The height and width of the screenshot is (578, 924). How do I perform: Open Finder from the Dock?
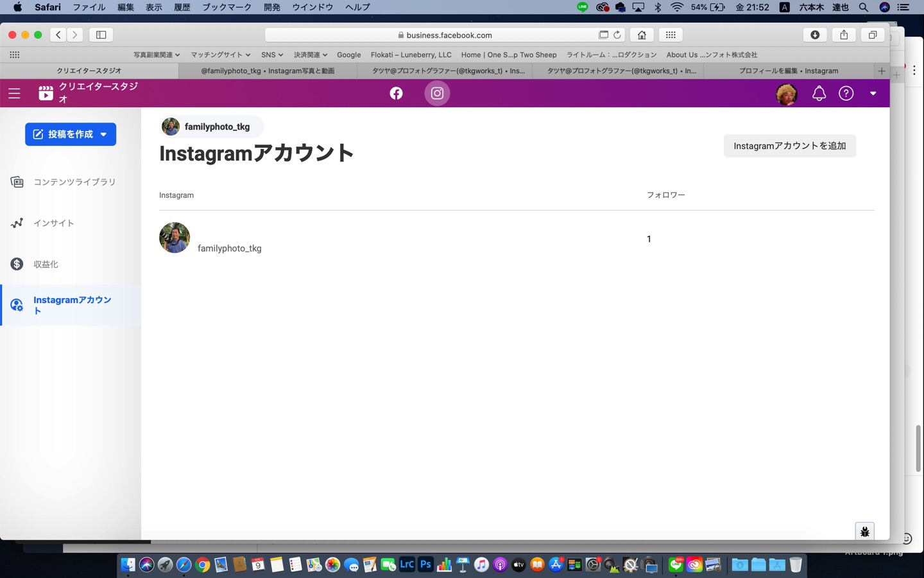click(128, 565)
